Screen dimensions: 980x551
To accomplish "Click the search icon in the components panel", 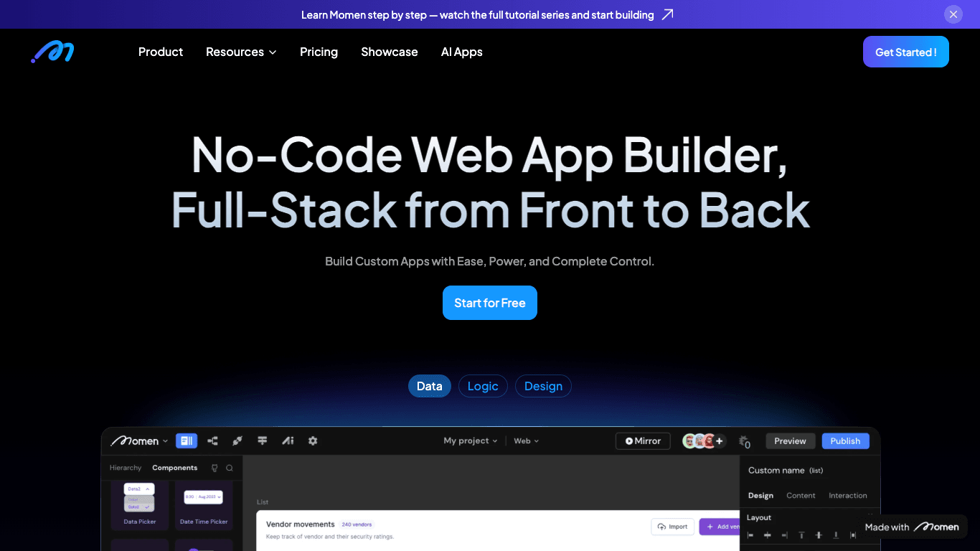I will click(230, 468).
